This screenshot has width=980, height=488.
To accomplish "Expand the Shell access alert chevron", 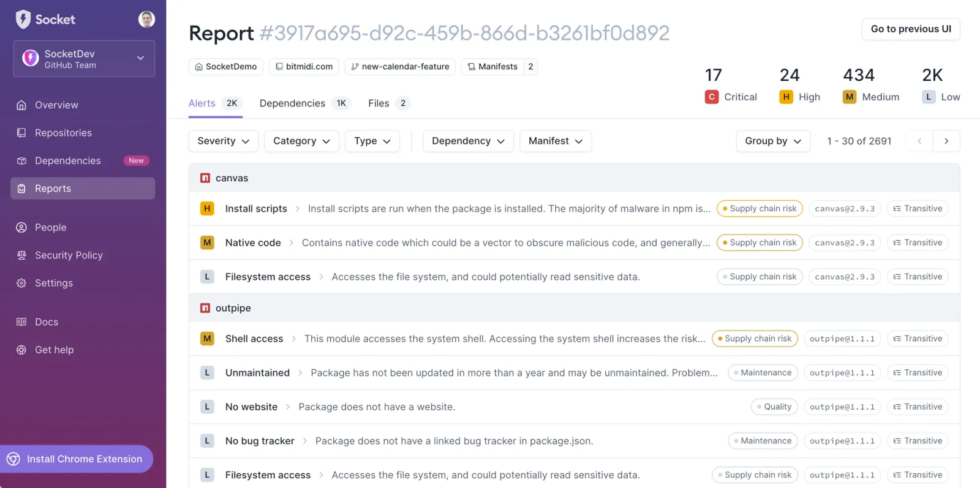I will pyautogui.click(x=294, y=339).
